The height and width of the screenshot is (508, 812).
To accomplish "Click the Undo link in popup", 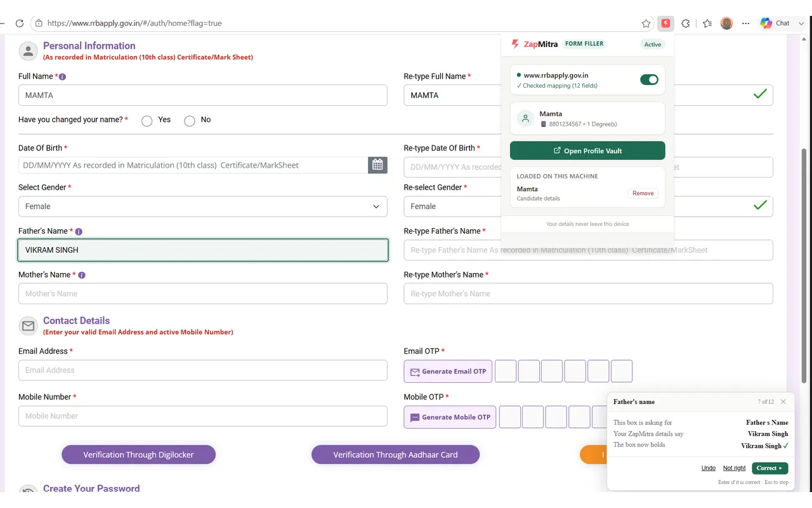I will (709, 468).
